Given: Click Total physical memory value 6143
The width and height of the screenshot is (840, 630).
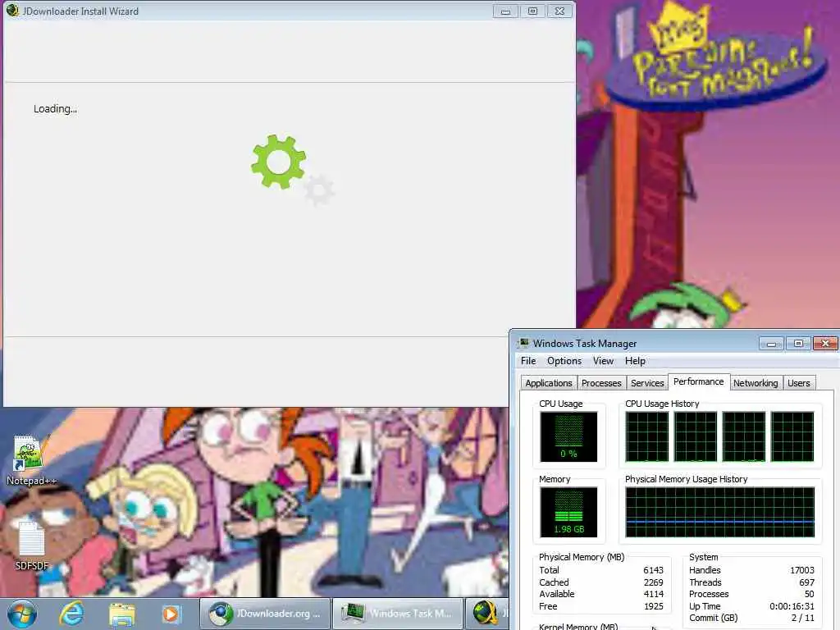Looking at the screenshot, I should [x=653, y=570].
